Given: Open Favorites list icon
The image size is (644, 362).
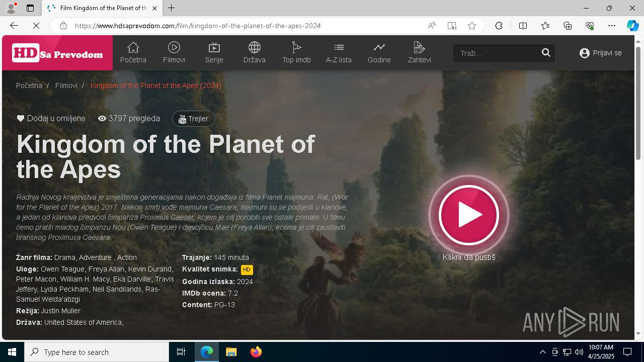Looking at the screenshot, I should pyautogui.click(x=545, y=26).
